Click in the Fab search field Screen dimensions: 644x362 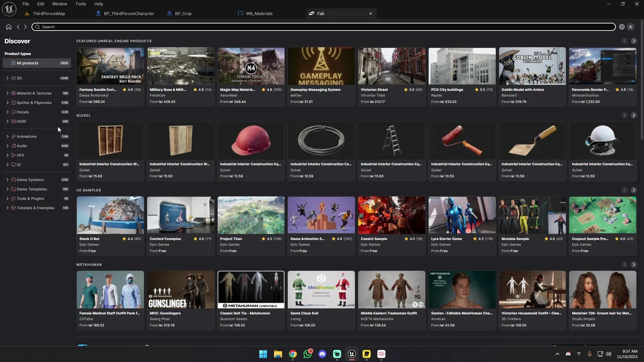tap(324, 27)
